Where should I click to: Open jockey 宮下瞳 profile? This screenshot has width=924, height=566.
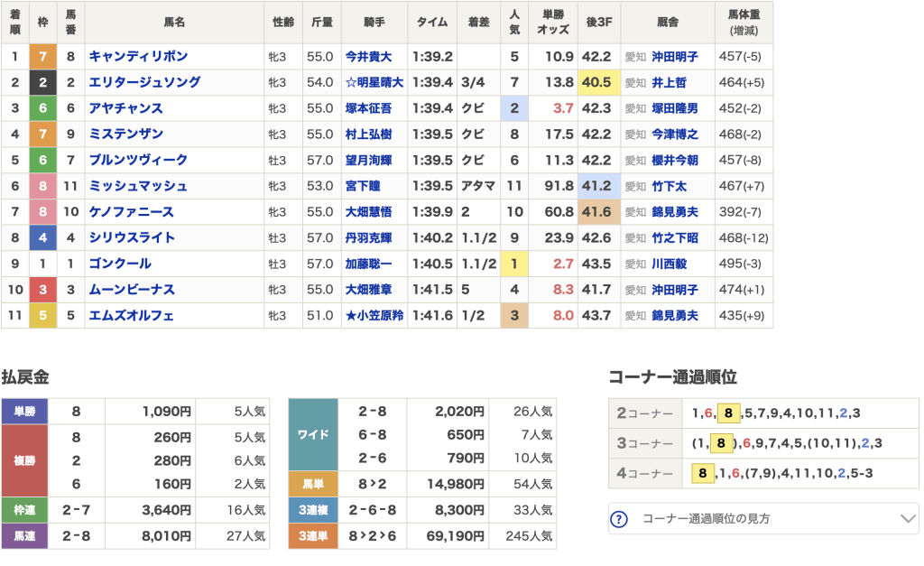point(363,186)
